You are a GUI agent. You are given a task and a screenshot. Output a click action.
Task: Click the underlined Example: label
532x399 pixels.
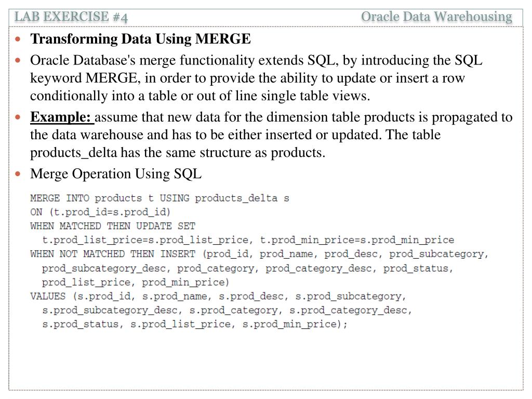tap(61, 117)
